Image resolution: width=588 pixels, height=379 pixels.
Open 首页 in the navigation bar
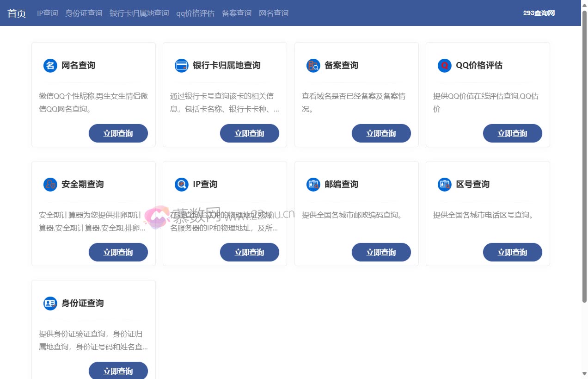coord(17,13)
